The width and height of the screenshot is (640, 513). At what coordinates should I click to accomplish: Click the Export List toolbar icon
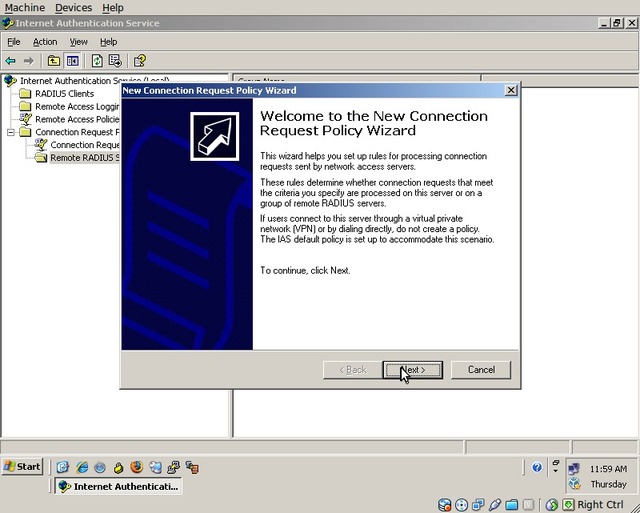115,61
